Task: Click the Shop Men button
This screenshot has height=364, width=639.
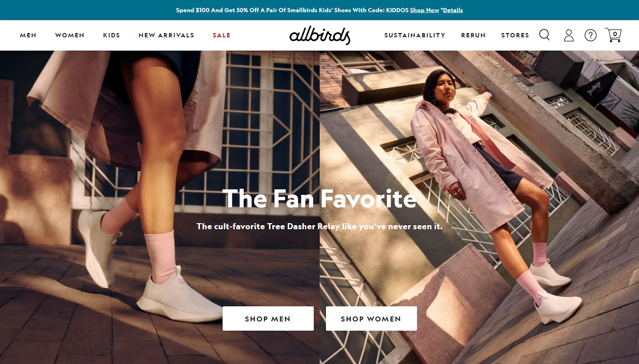Action: [268, 318]
